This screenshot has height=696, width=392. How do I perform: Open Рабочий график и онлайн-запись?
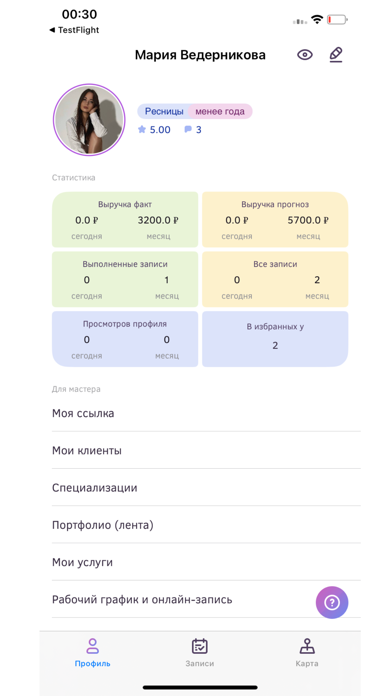(x=206, y=600)
